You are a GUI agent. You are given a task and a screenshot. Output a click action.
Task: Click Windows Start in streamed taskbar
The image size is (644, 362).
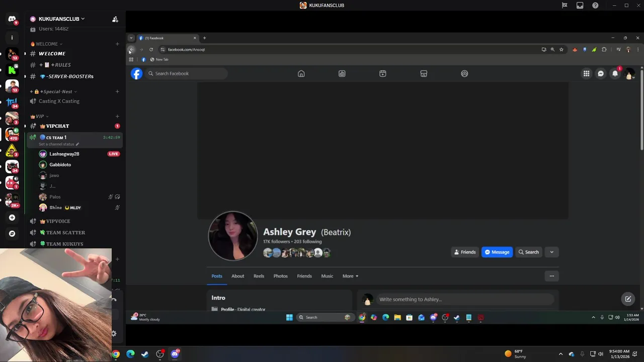[x=289, y=317]
